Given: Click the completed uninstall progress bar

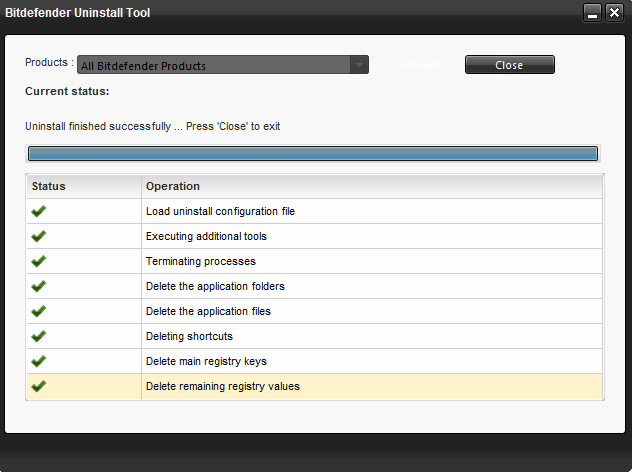Looking at the screenshot, I should [313, 154].
